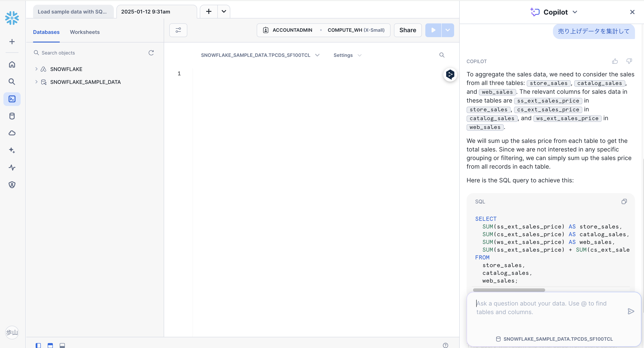
Task: Click the Share button
Action: [x=407, y=30]
